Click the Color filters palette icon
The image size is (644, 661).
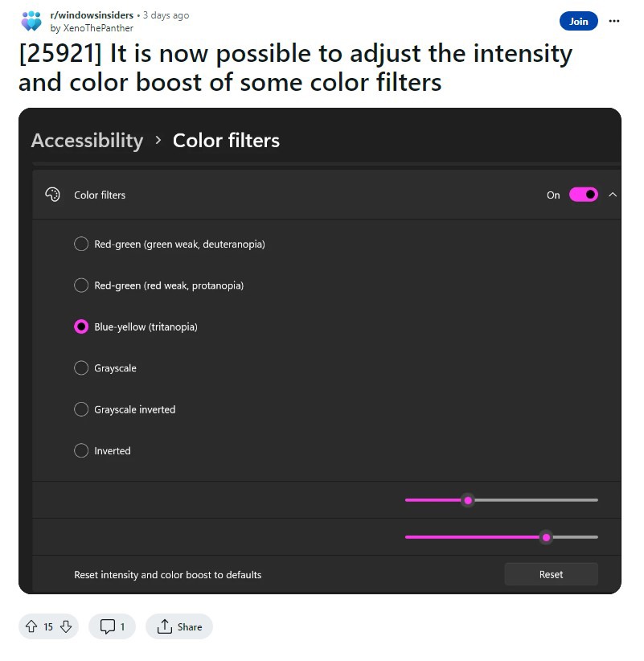(x=53, y=195)
